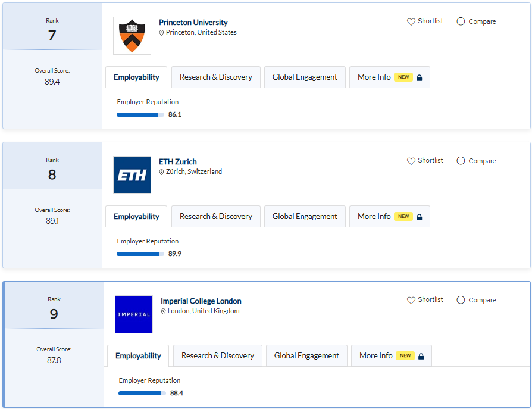This screenshot has width=532, height=409.
Task: Click the location pin next to Zürich, Switzerland
Action: coord(161,172)
